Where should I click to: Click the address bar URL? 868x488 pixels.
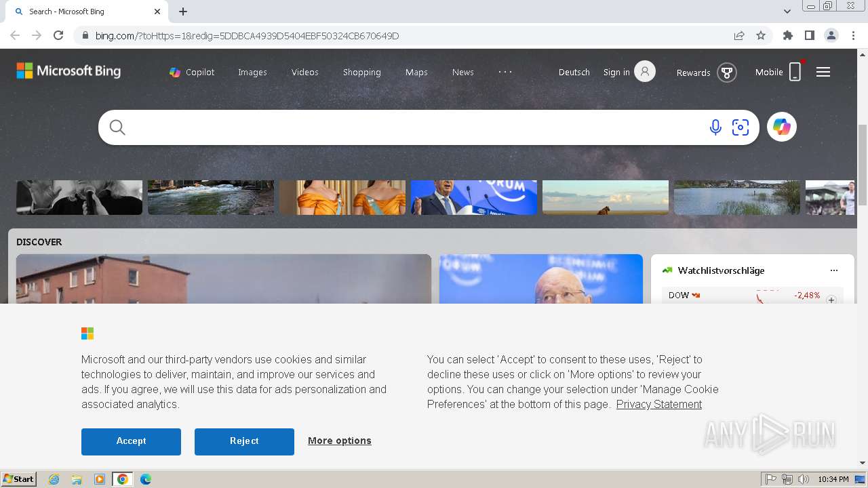[247, 35]
